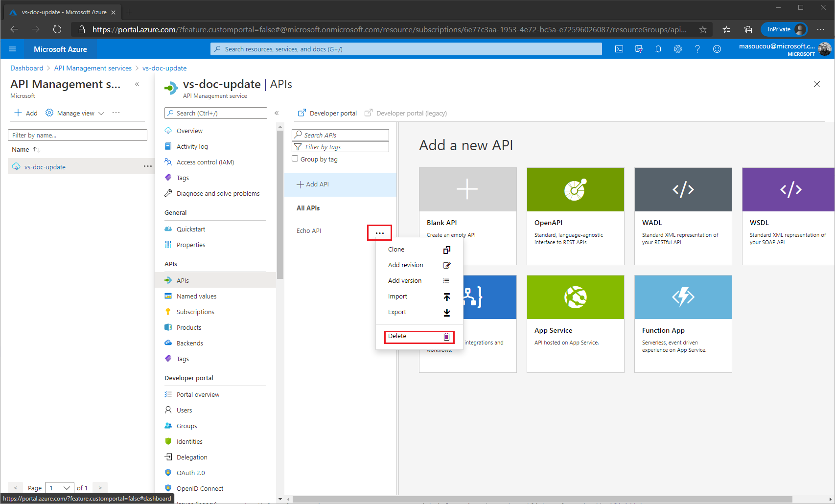Image resolution: width=835 pixels, height=504 pixels.
Task: Open Directory and subscription filter icon
Action: 639,49
